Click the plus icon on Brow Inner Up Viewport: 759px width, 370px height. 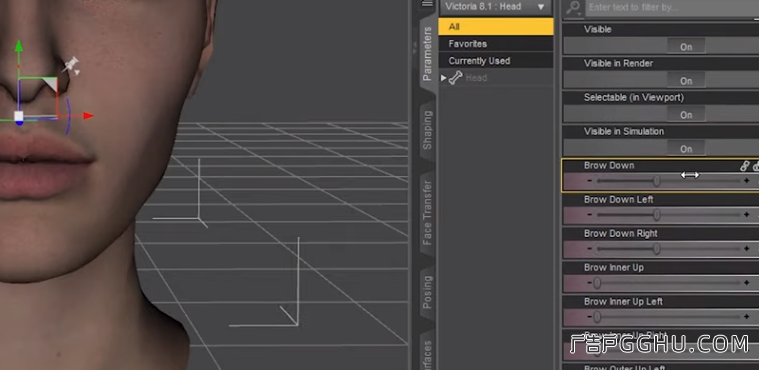click(x=746, y=282)
